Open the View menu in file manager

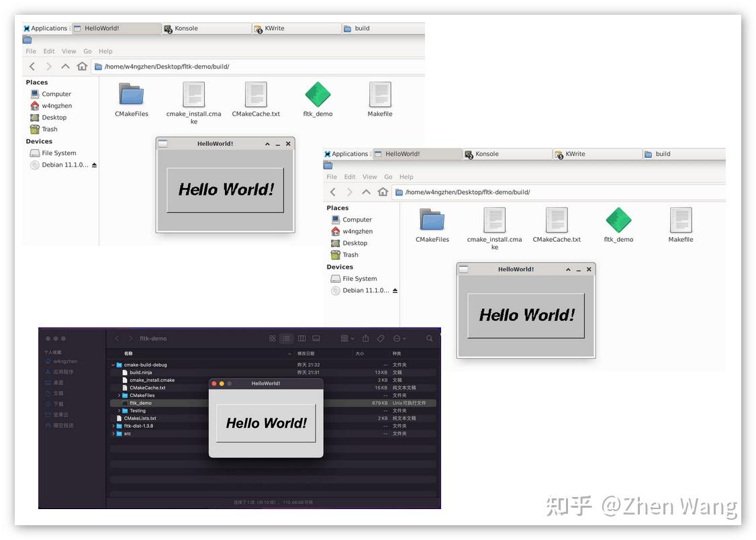68,50
